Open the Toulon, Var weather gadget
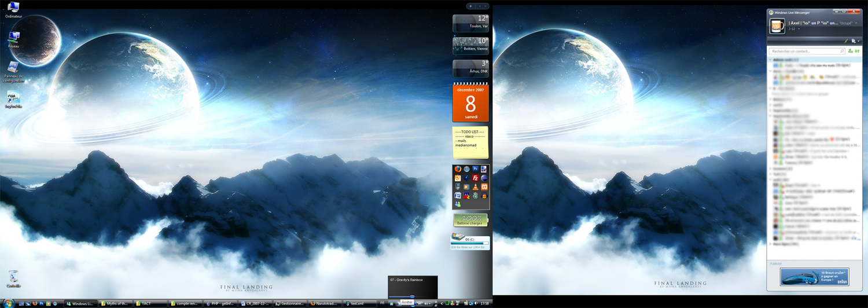This screenshot has width=868, height=308. coord(470,23)
